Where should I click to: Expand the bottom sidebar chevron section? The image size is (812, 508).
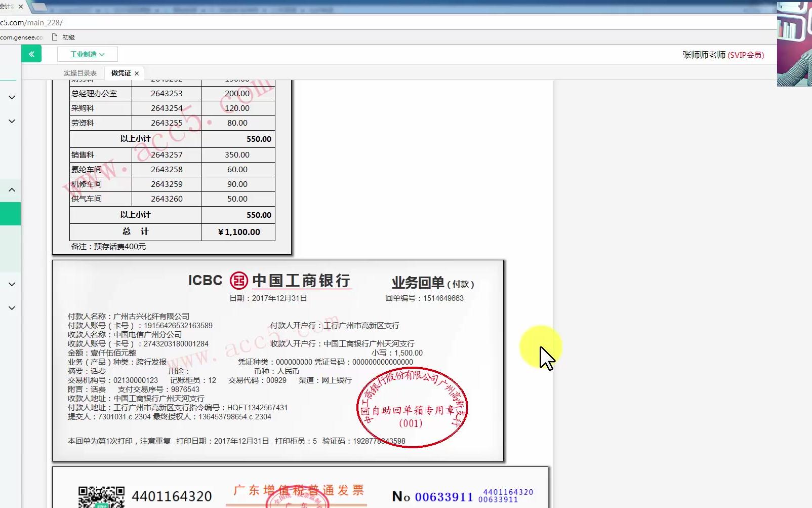tap(12, 308)
